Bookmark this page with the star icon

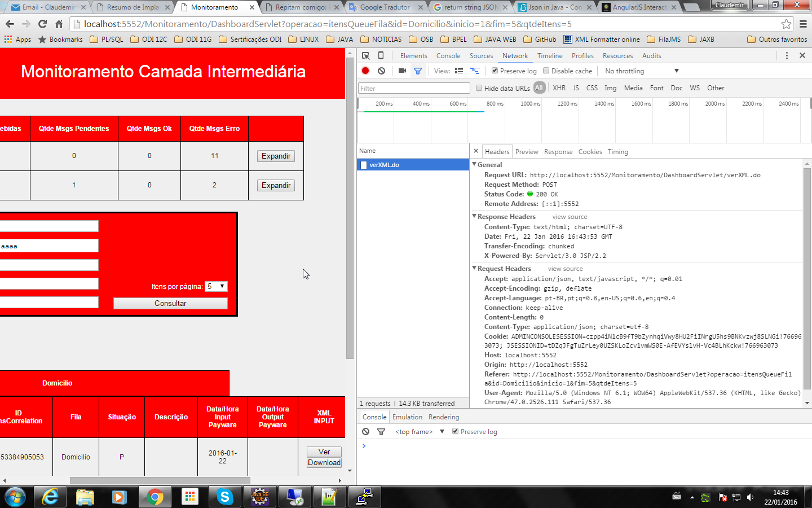coord(786,24)
